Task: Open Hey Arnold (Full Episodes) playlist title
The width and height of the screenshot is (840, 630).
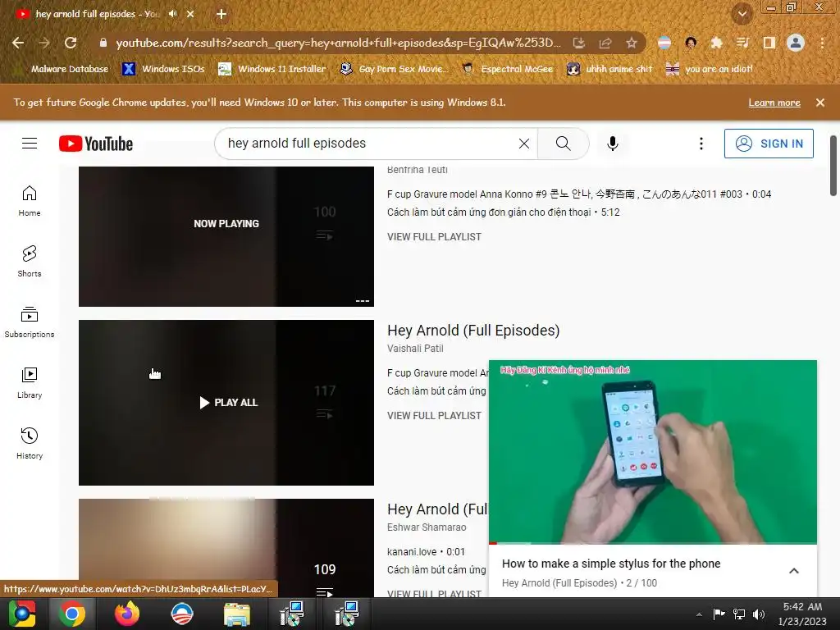Action: pyautogui.click(x=473, y=331)
